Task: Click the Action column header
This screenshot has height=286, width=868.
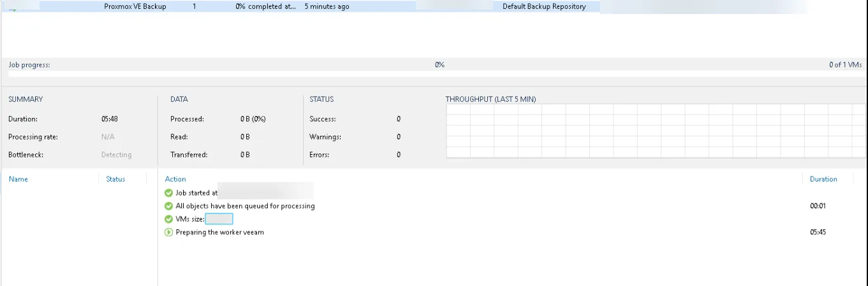Action: point(175,179)
